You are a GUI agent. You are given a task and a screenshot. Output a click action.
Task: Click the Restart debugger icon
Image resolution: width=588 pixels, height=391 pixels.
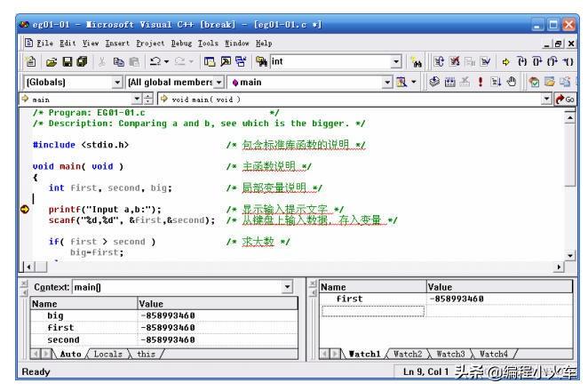tap(439, 61)
